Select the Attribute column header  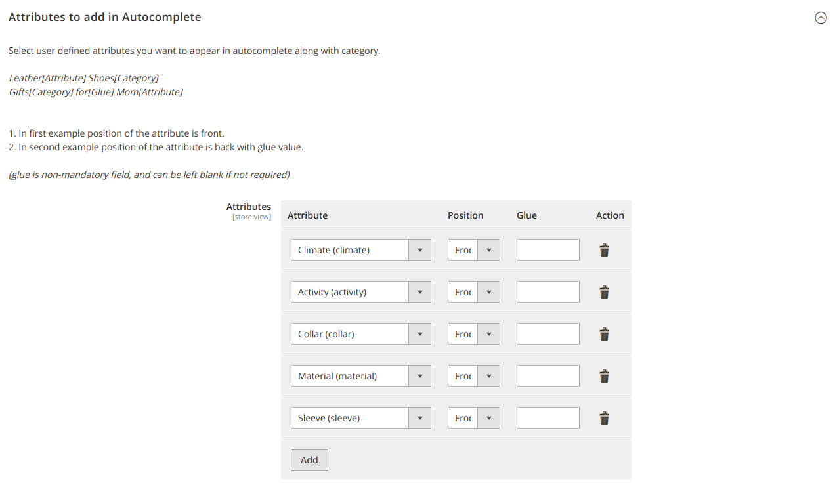point(307,215)
